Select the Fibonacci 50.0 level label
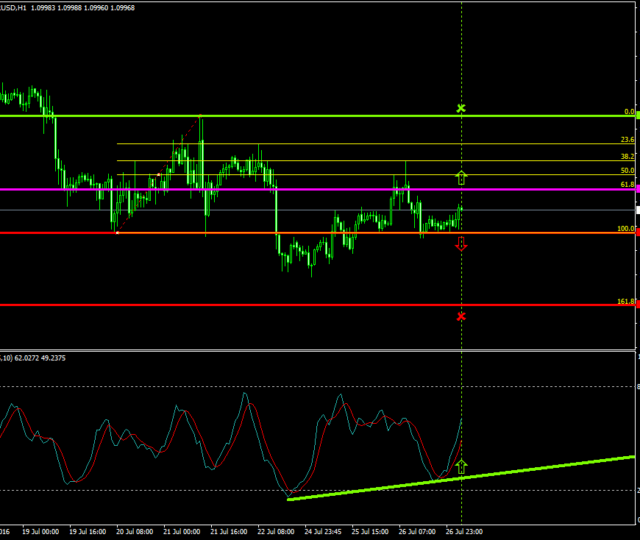Screen dimensions: 640x540 [x=627, y=171]
